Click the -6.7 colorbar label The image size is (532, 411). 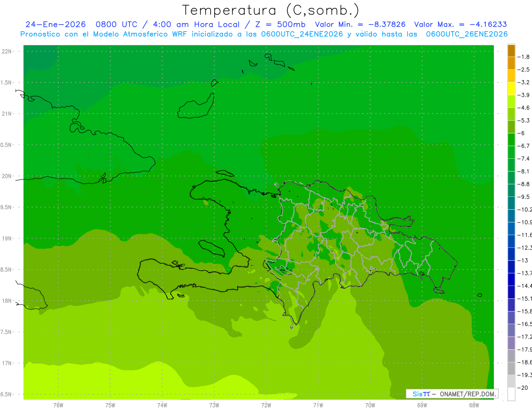524,146
